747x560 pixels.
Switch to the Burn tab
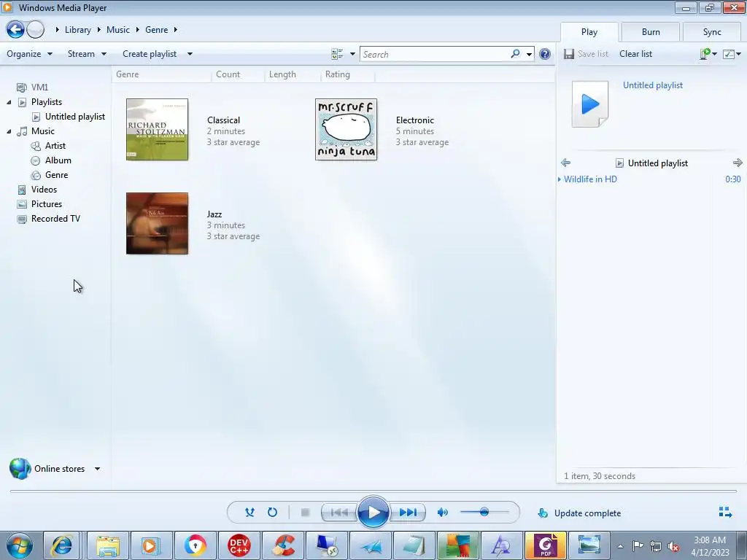[x=651, y=32]
